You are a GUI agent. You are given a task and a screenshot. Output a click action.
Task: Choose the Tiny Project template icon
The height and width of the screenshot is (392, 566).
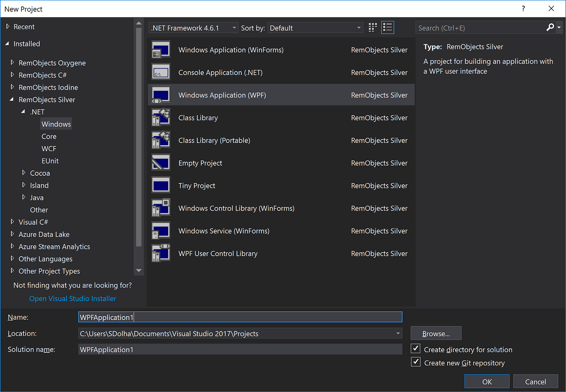coord(161,185)
